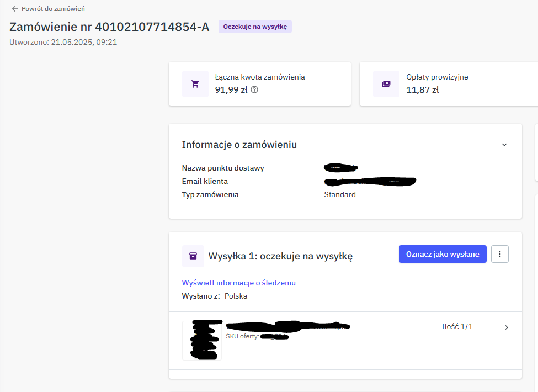Click the shopping cart icon

tap(195, 84)
